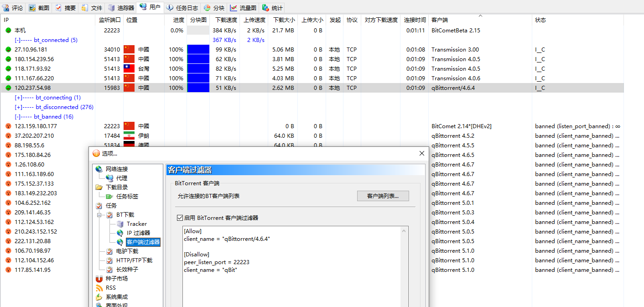Select the client cell 'BitCometBeta 2.15'
Image resolution: width=644 pixels, height=307 pixels.
(x=456, y=31)
